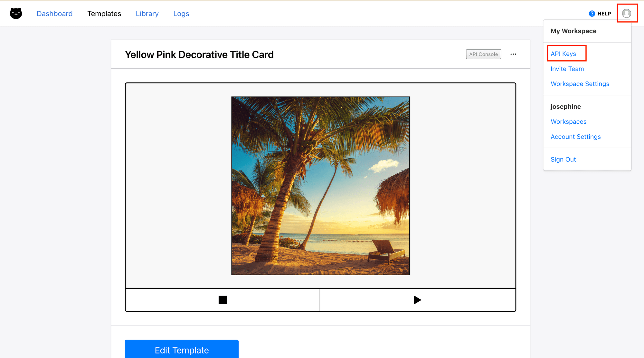
Task: Open Account Settings menu item
Action: point(575,137)
